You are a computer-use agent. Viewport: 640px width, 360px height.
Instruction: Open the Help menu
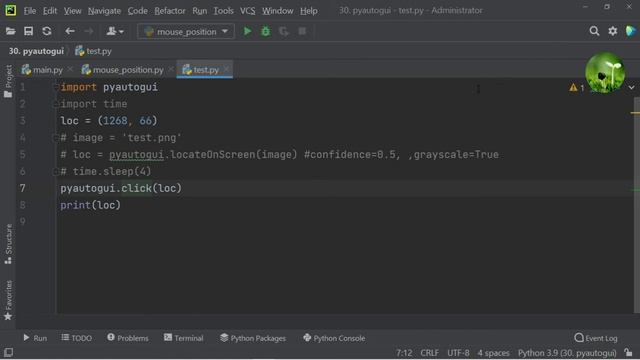(309, 11)
